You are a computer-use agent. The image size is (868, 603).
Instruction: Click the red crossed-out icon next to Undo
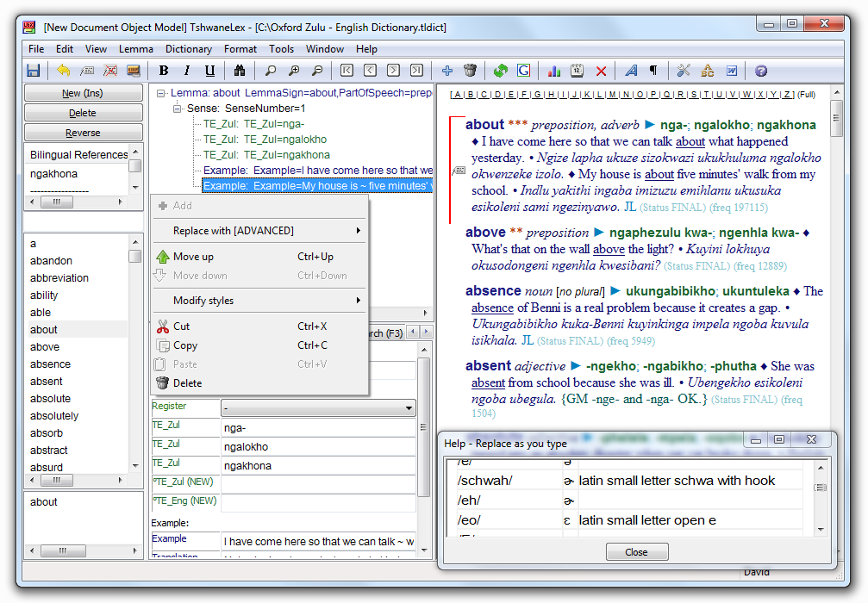tap(110, 71)
